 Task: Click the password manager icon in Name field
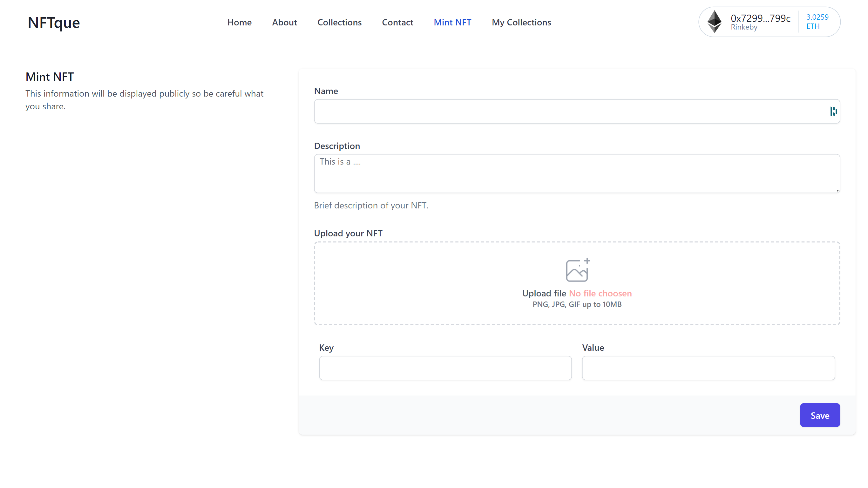pyautogui.click(x=833, y=111)
